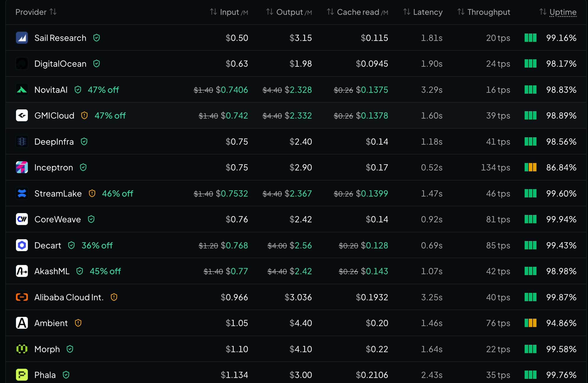The width and height of the screenshot is (588, 383).
Task: Click the green shield beside NovitaAI
Action: tap(78, 90)
